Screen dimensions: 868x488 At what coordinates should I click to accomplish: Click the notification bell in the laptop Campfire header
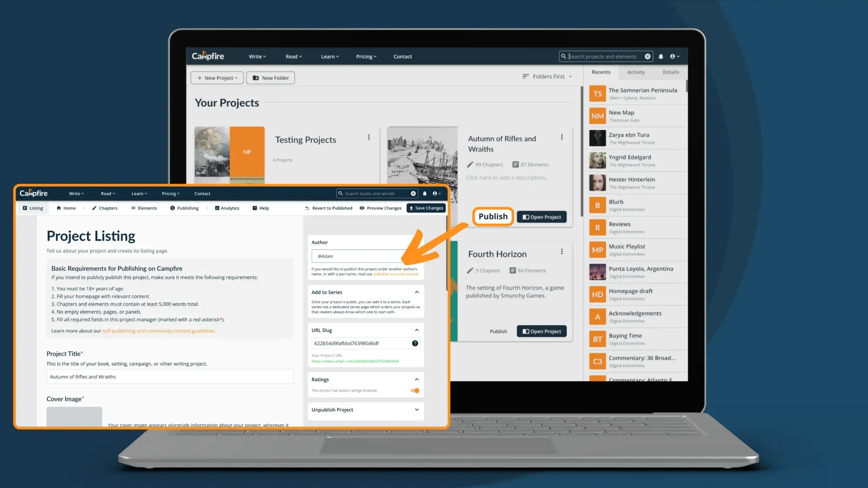coord(661,56)
